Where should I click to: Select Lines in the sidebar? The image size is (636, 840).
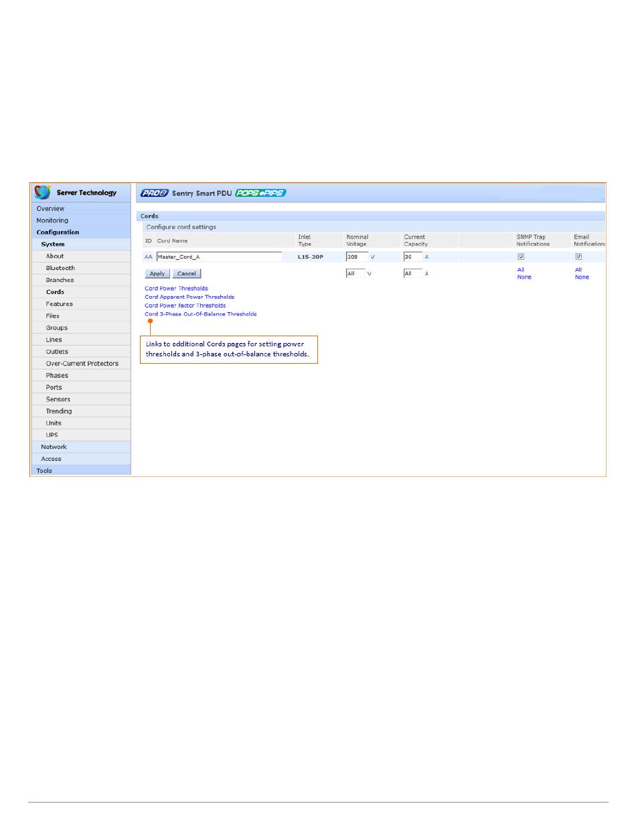[81, 340]
